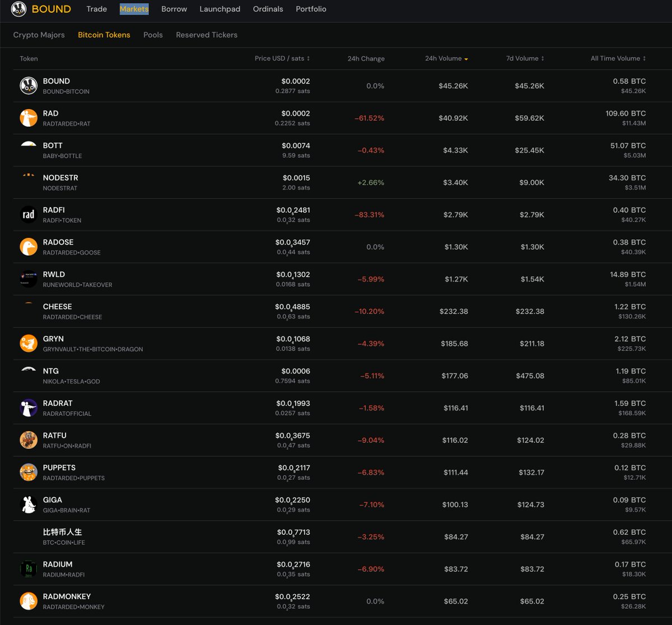
Task: Click NTG's $0.0006 price
Action: pos(296,371)
